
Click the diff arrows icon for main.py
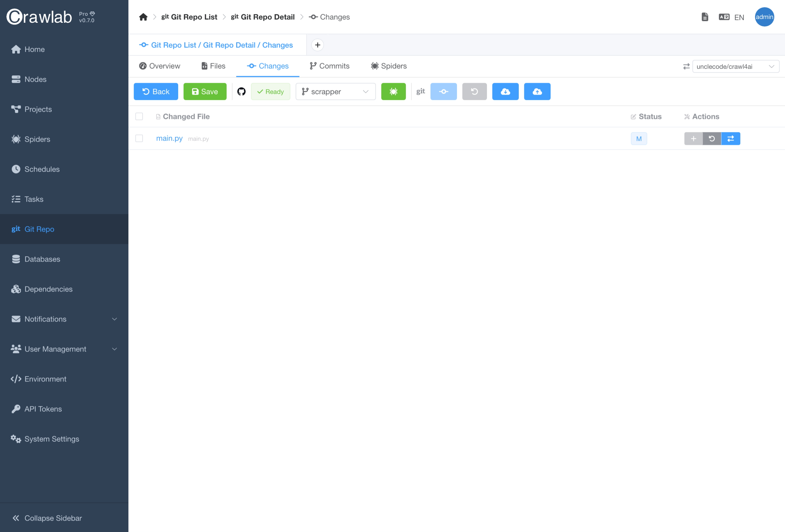[730, 138]
